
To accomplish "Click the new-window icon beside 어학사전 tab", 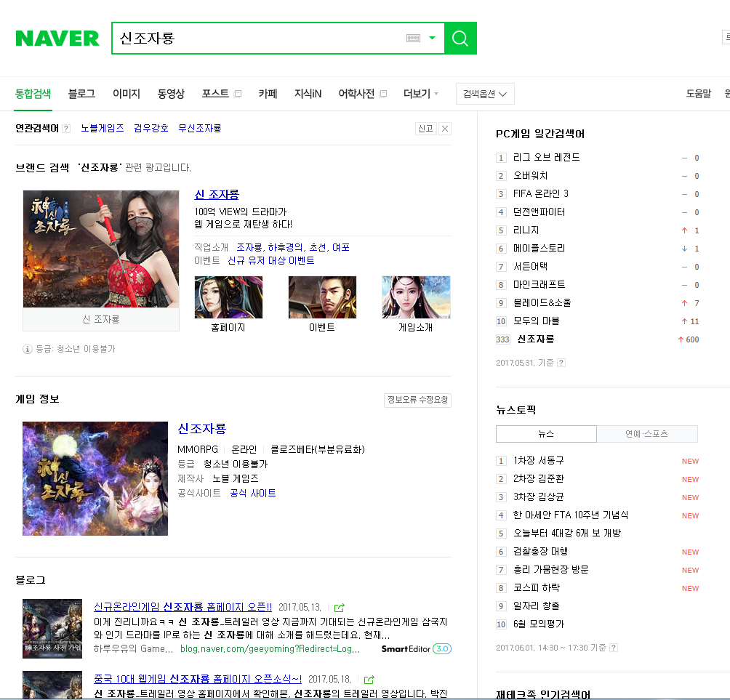I will pos(383,94).
